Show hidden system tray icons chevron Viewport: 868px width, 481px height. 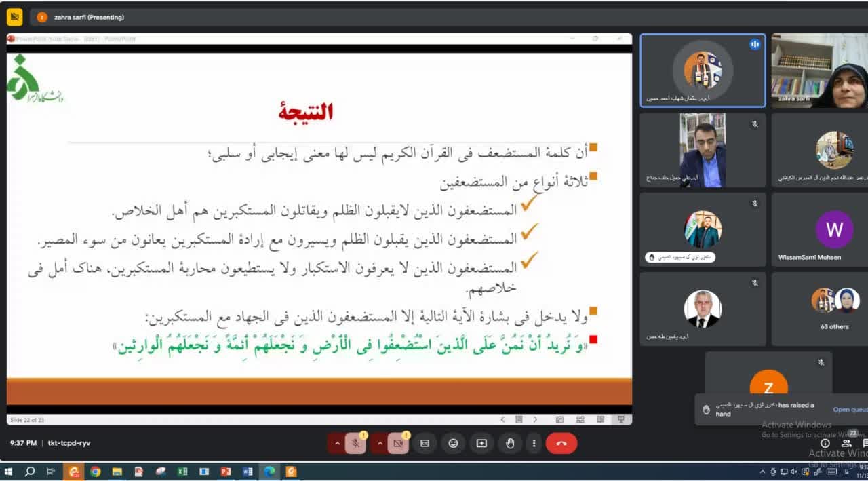(x=763, y=472)
